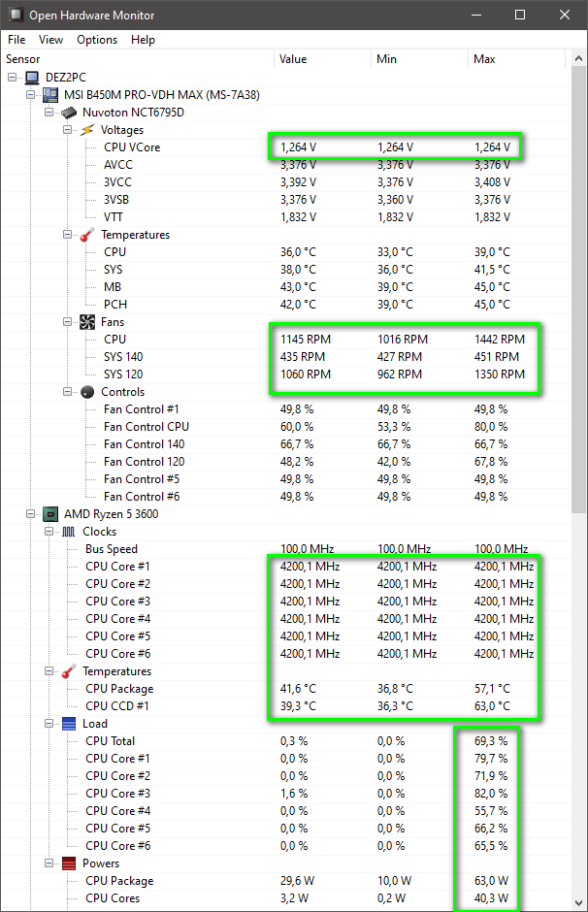The width and height of the screenshot is (588, 912).
Task: Click the Clocks waveform icon
Action: (69, 532)
